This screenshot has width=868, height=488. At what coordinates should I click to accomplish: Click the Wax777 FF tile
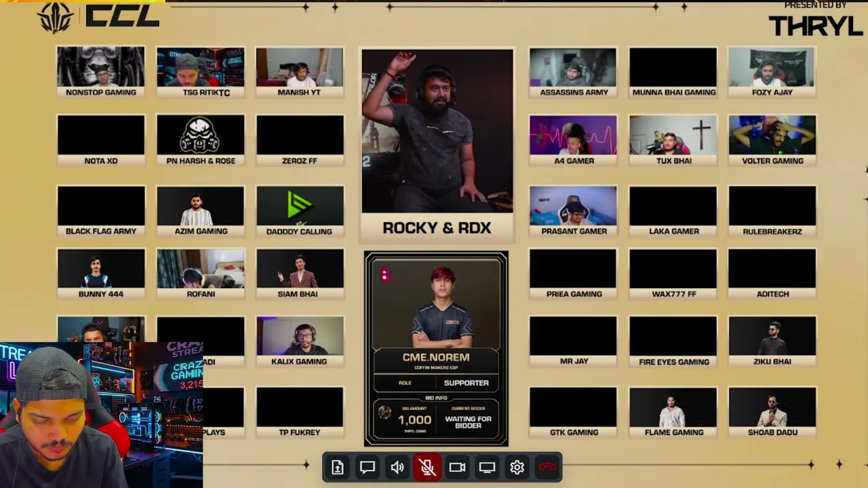coord(673,274)
